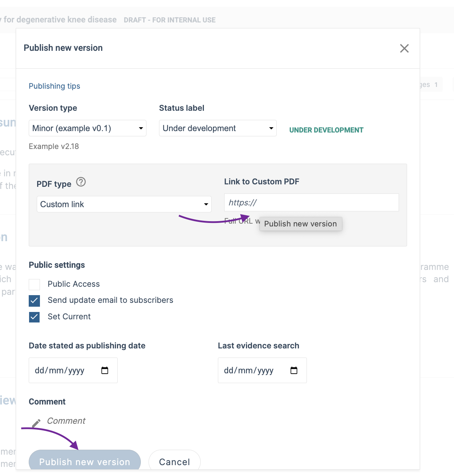The height and width of the screenshot is (476, 454).
Task: Click the Link to Custom PDF field
Action: (311, 203)
